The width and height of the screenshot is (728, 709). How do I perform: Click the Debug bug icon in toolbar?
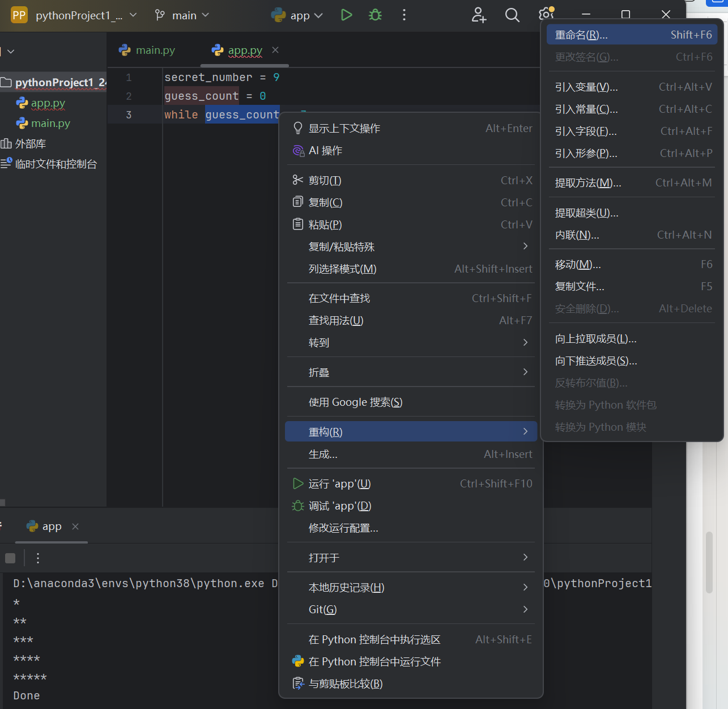[x=375, y=15]
